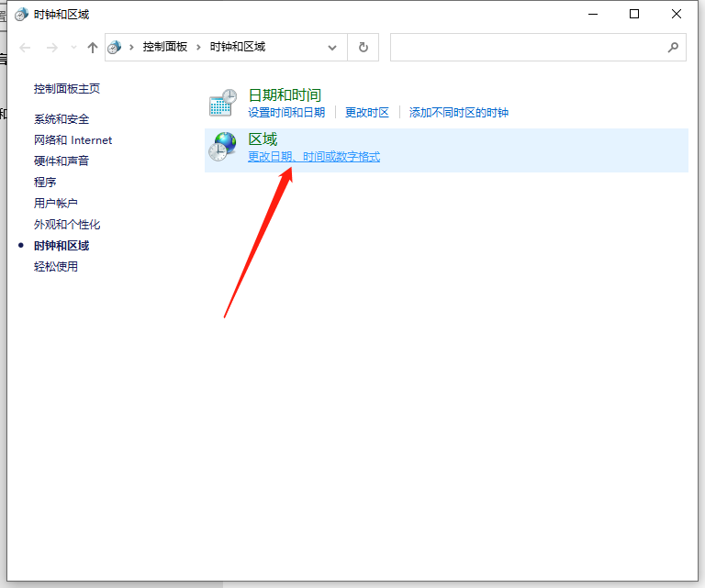Viewport: 705px width, 588px height.
Task: Click the 控制面板 breadcrumb
Action: (165, 47)
